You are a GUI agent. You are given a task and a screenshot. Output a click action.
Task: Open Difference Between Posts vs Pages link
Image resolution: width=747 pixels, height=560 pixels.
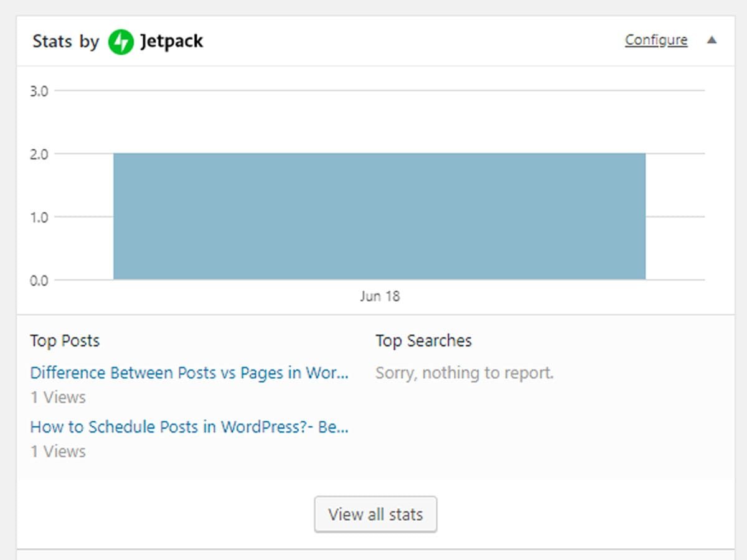coord(189,373)
